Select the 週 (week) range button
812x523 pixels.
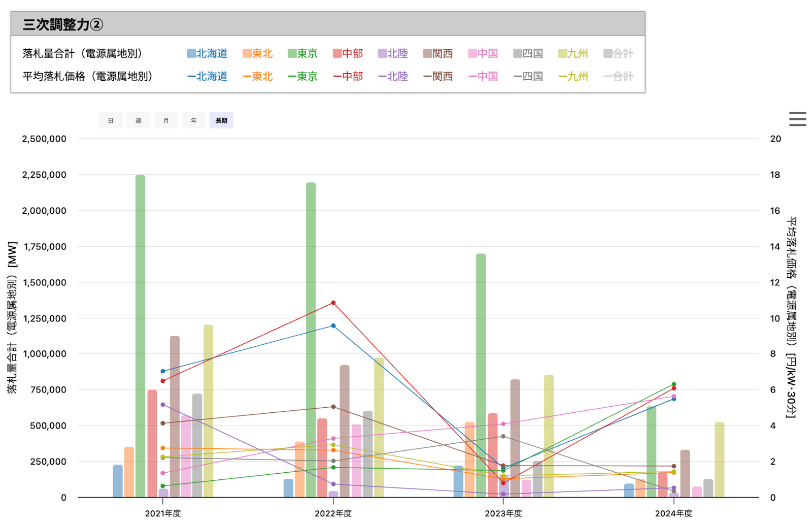138,120
